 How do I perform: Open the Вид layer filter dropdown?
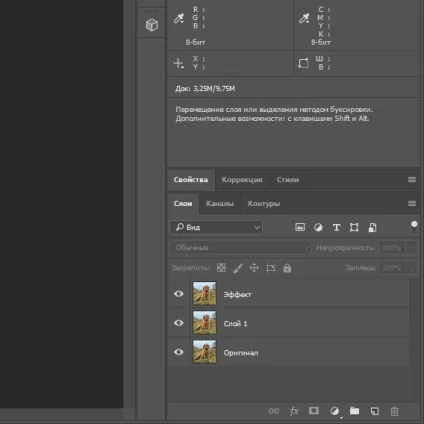216,227
